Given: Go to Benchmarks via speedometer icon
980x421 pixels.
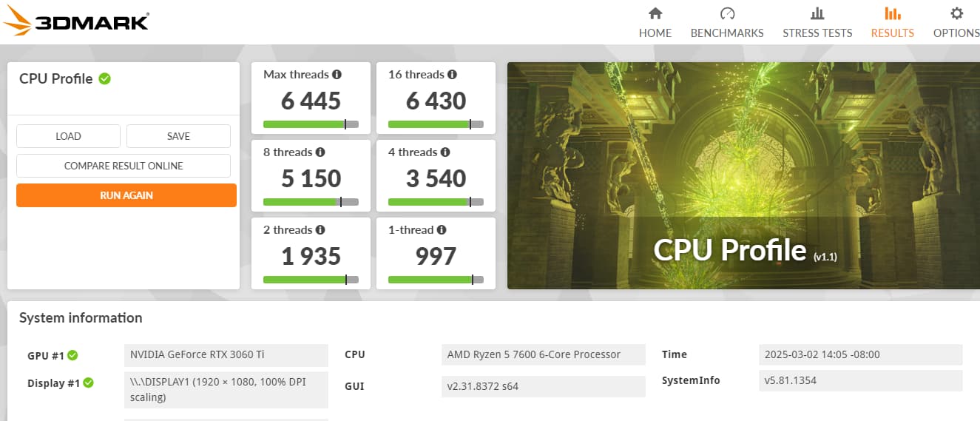Looking at the screenshot, I should click(727, 13).
